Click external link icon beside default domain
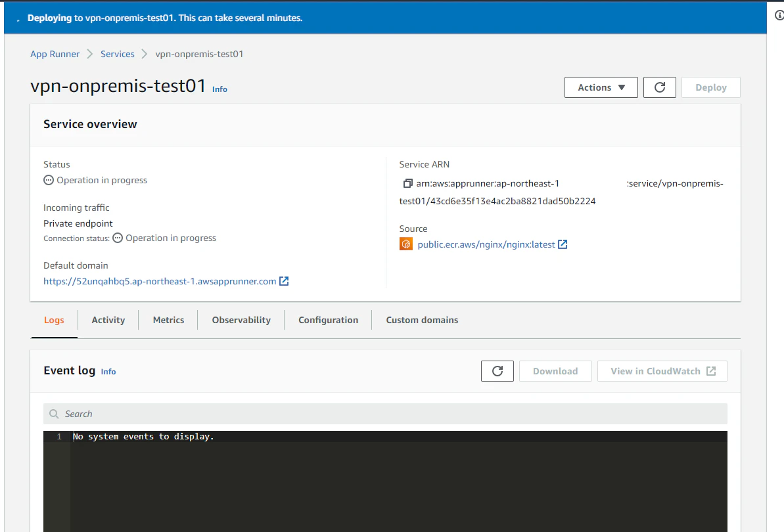 click(284, 280)
